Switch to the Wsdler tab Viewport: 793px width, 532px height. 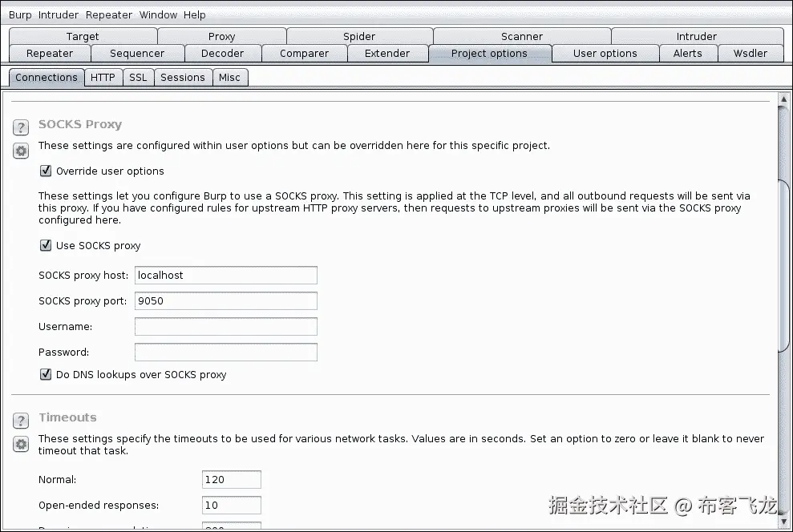click(x=751, y=54)
